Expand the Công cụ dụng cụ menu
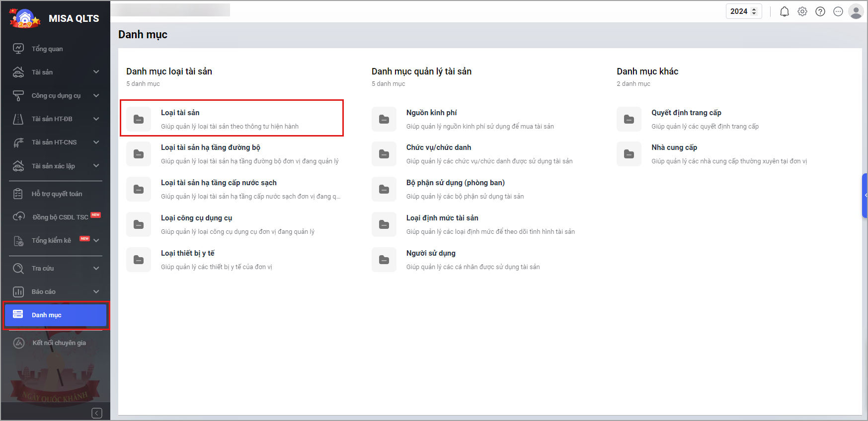Screen dimensions: 868x421 pyautogui.click(x=96, y=95)
